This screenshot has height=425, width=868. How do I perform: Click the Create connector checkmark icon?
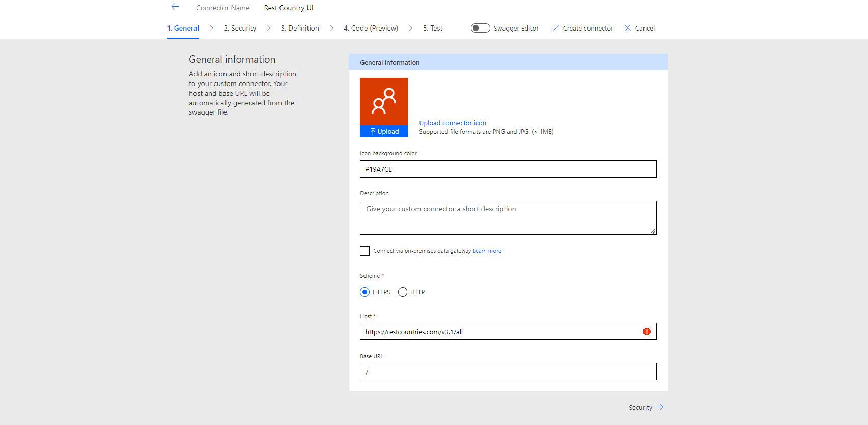pos(555,28)
